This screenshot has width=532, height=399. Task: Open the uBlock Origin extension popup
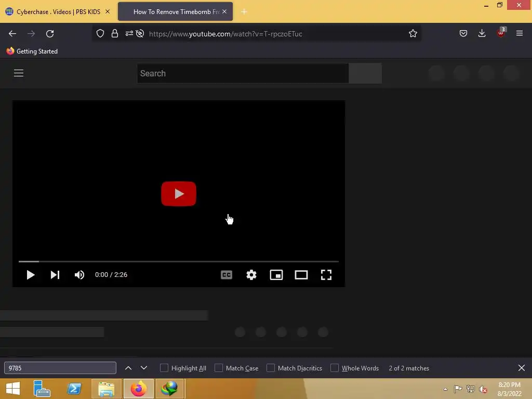coord(501,33)
